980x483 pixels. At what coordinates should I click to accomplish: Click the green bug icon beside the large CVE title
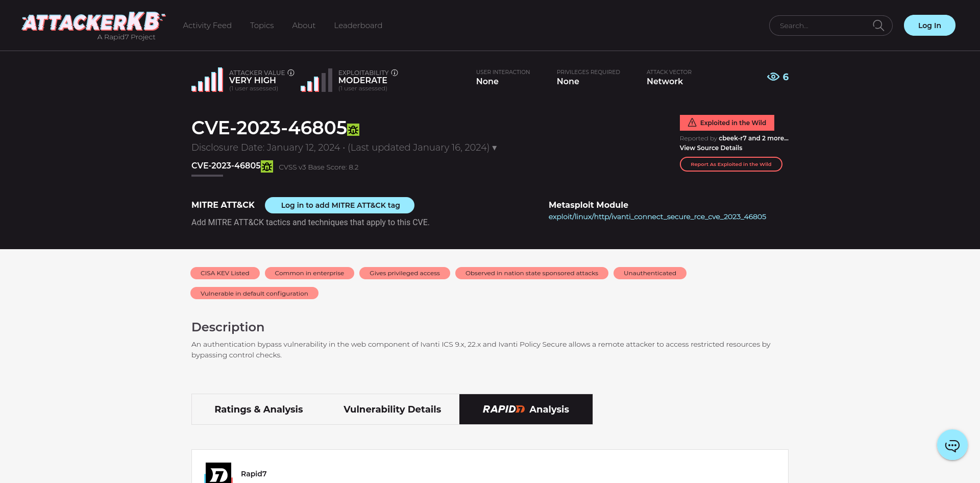click(x=353, y=130)
